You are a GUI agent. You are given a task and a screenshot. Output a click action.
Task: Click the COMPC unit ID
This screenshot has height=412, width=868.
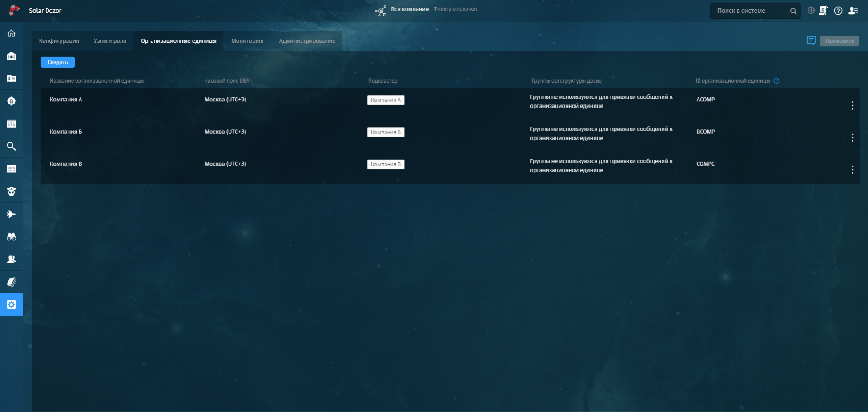(x=706, y=164)
